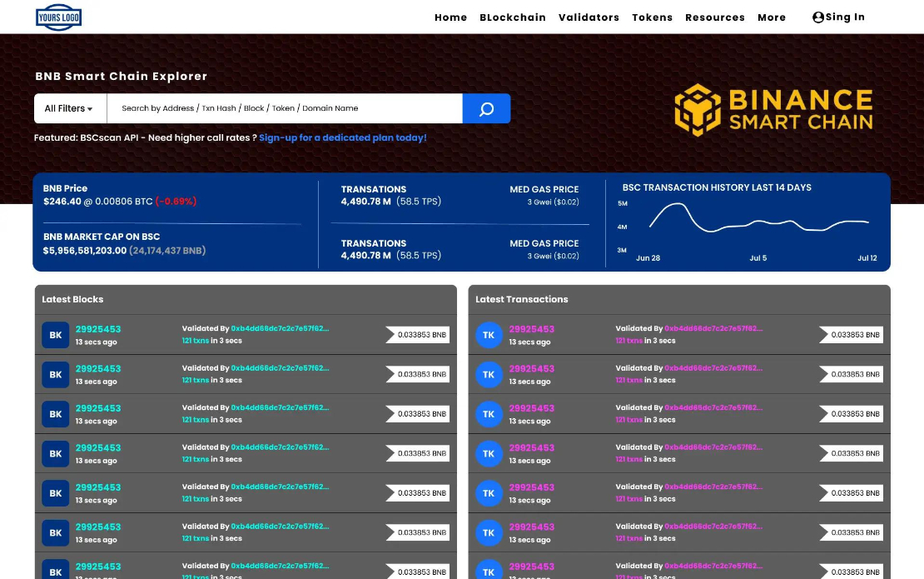Click the TK icon in sixth Latest Transactions row
Screen dimensions: 924x579
[489, 532]
